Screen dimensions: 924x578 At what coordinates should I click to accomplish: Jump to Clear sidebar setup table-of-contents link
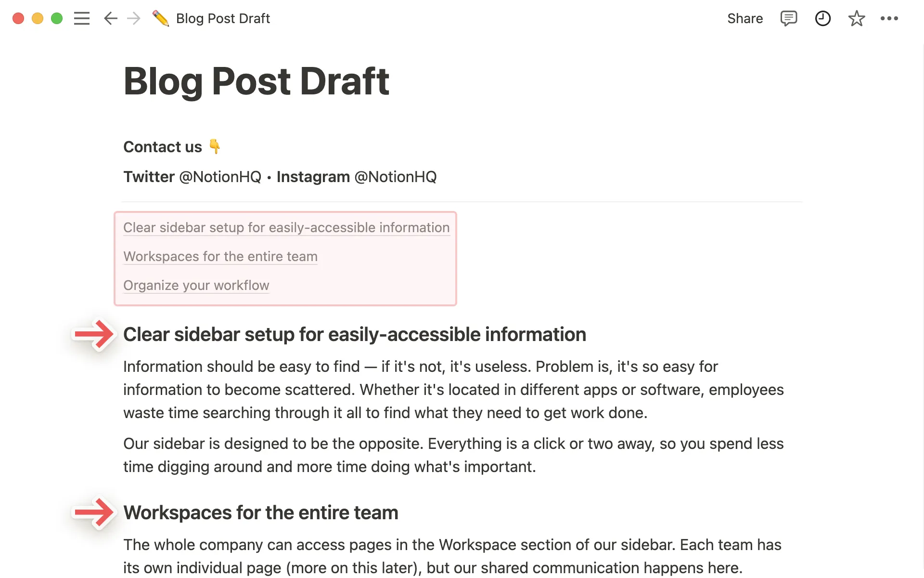click(x=286, y=227)
